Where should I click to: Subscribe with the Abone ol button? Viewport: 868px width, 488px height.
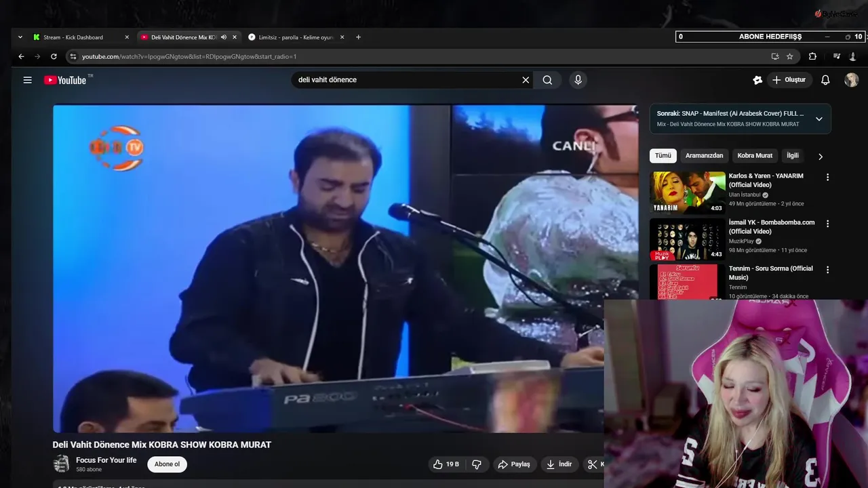(167, 464)
